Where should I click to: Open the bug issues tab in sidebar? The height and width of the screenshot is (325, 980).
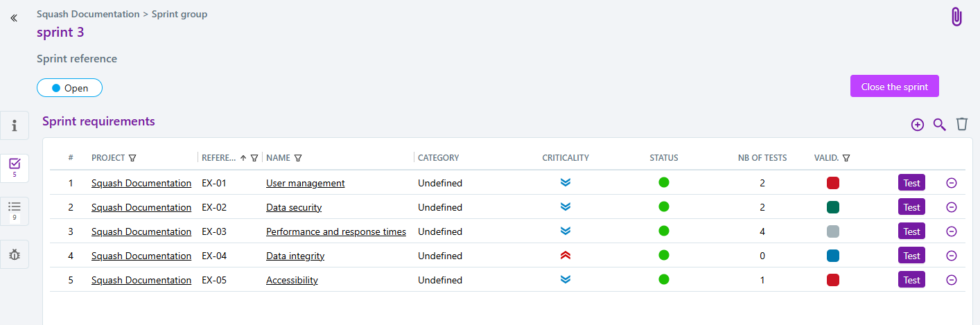click(x=15, y=254)
